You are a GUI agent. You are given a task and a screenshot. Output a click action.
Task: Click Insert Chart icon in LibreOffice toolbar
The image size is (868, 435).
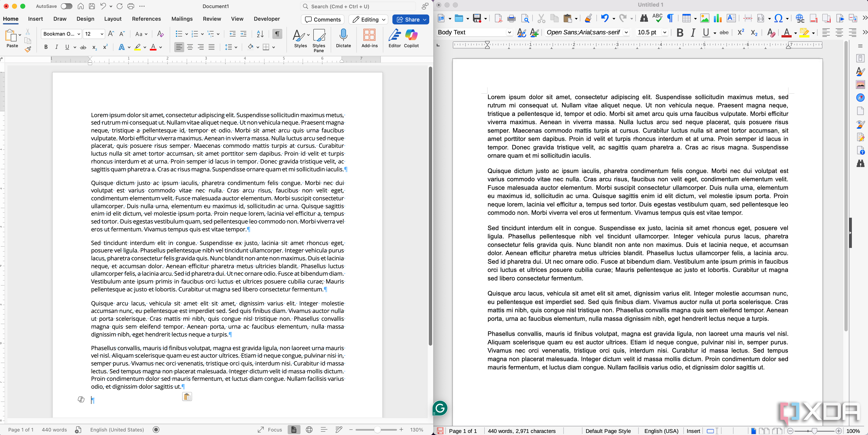(717, 18)
